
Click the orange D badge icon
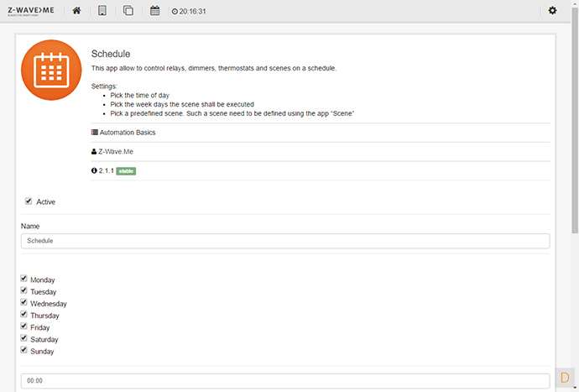tap(563, 376)
